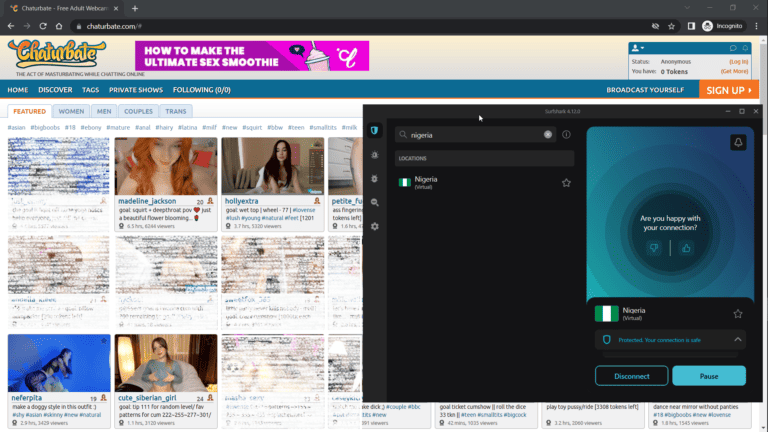Select the TAGS navigation item
The height and width of the screenshot is (432, 768).
coord(90,90)
